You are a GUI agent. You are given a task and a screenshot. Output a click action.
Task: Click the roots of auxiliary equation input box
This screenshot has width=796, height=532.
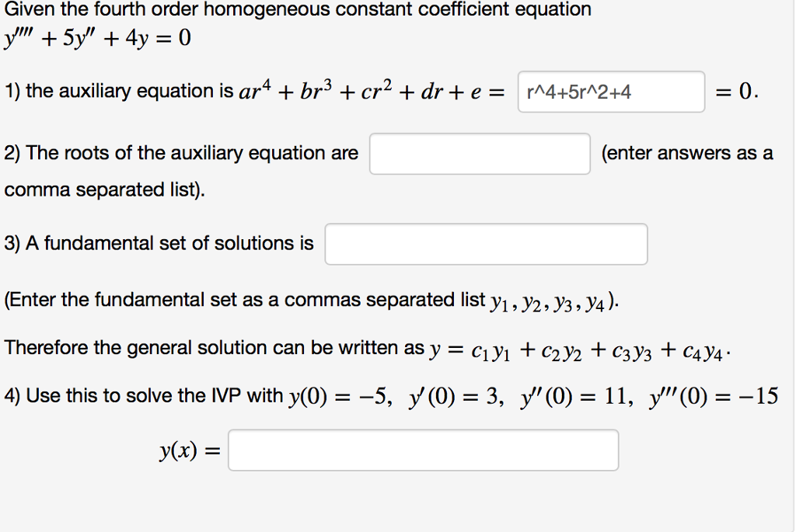click(x=479, y=154)
